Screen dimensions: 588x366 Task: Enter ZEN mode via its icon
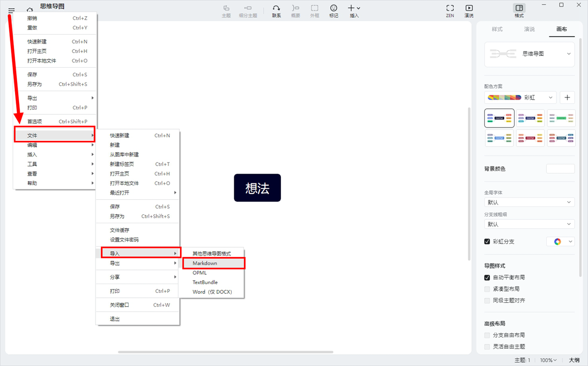(x=450, y=8)
